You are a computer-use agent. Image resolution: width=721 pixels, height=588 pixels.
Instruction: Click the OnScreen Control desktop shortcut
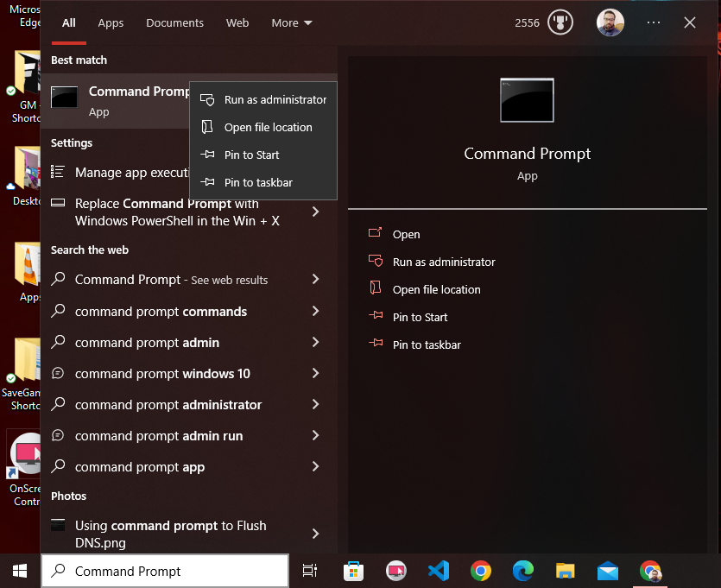[x=24, y=469]
